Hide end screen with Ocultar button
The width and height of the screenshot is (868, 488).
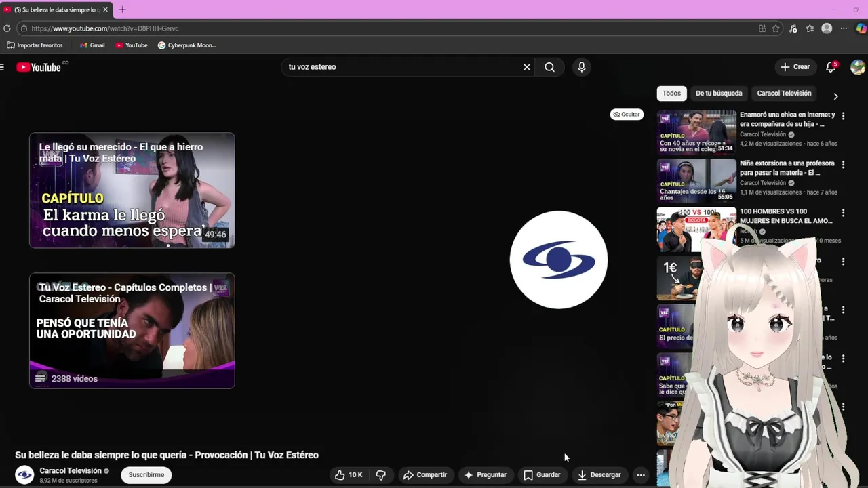pos(627,115)
